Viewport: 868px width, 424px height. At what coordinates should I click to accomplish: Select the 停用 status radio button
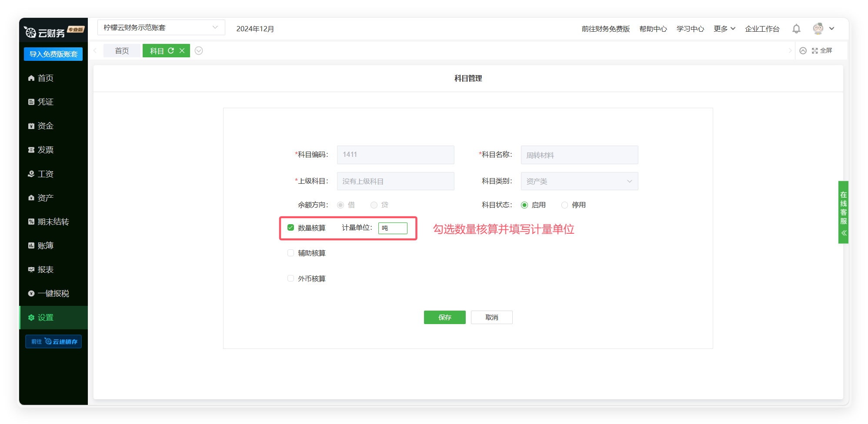[x=564, y=205]
